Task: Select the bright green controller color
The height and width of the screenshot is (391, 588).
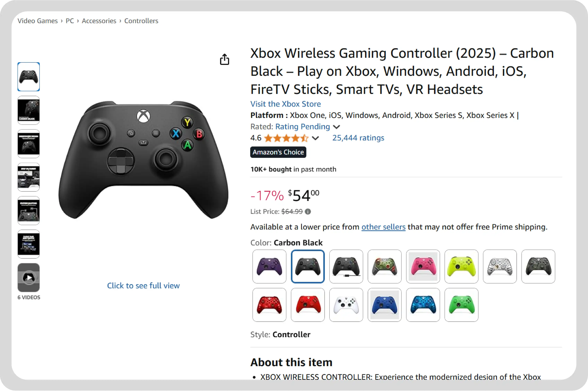Action: (x=461, y=305)
